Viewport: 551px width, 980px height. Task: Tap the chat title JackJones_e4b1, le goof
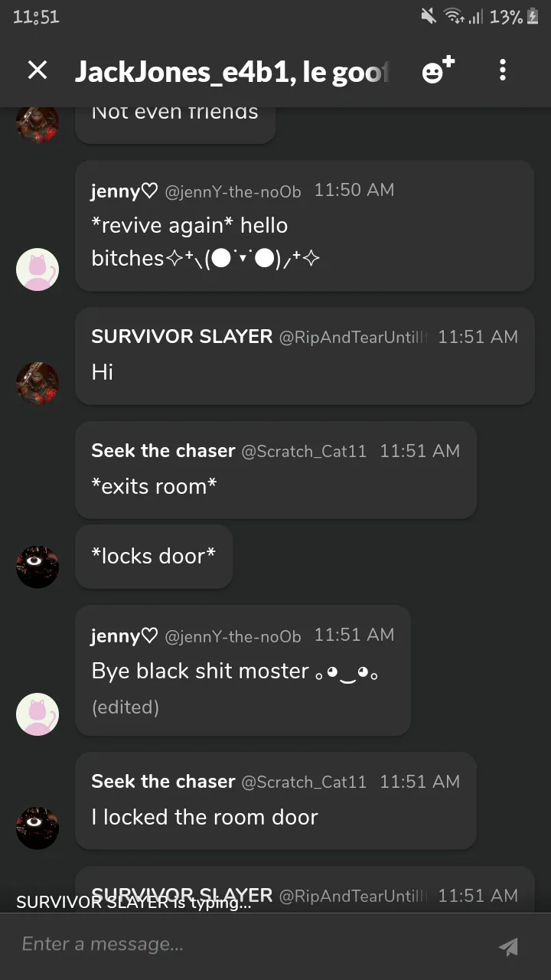click(x=233, y=72)
